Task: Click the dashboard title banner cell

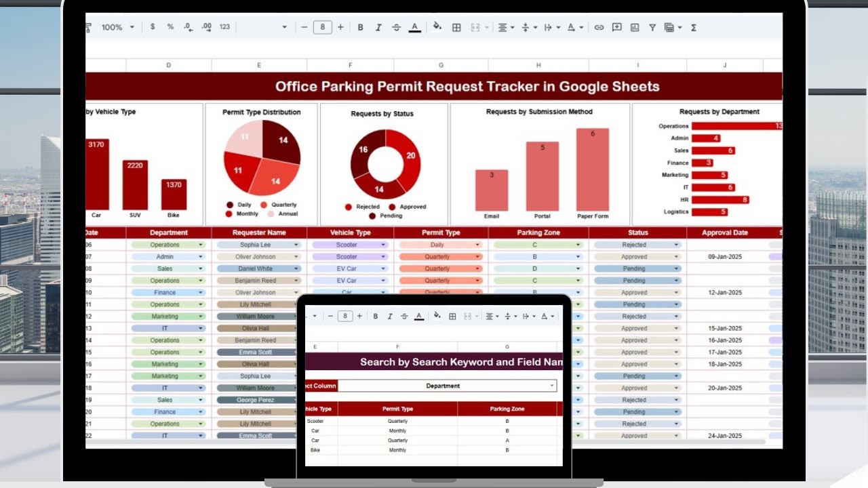Action: pos(434,86)
